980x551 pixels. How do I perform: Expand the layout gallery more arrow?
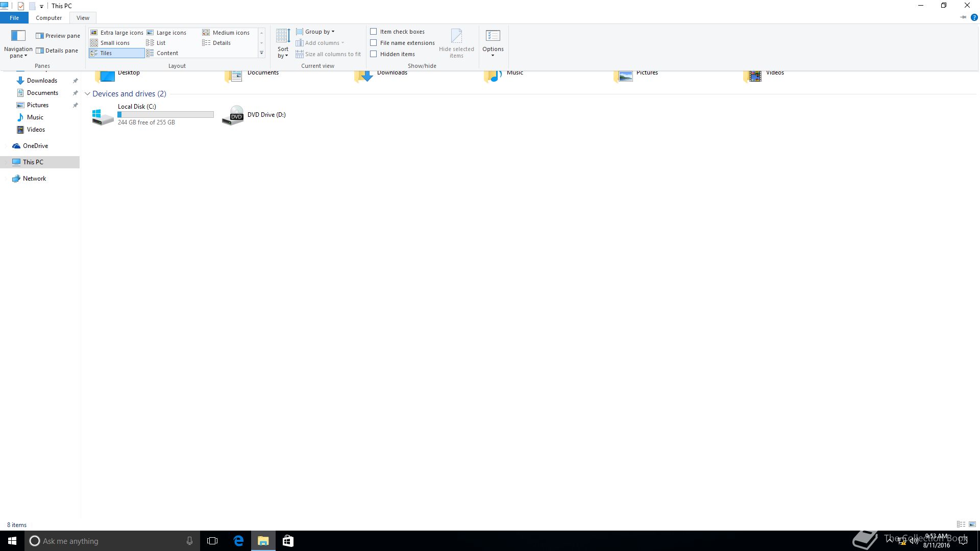click(x=261, y=53)
